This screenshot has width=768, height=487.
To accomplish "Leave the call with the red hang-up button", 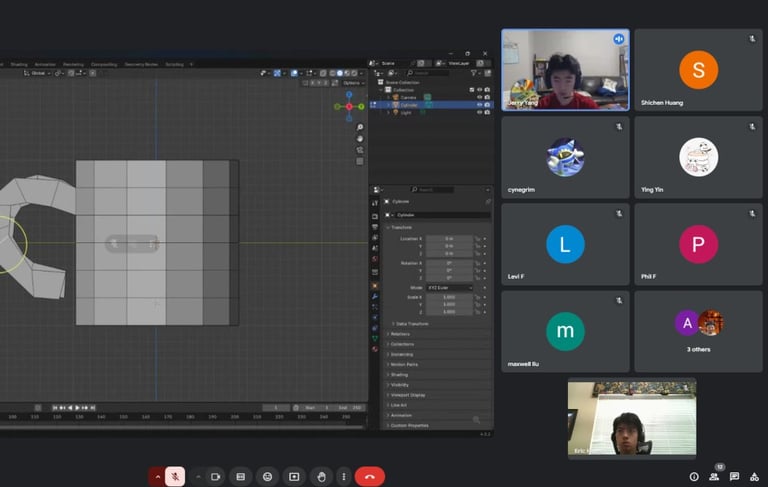I will 370,476.
